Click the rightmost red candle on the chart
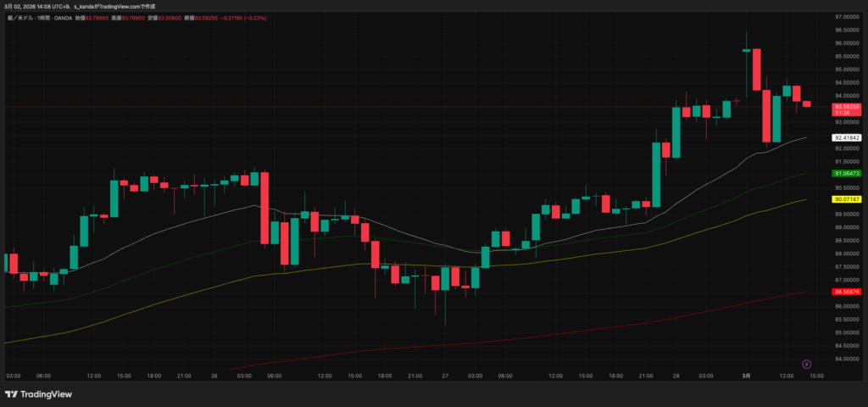This screenshot has width=868, height=407. 807,103
